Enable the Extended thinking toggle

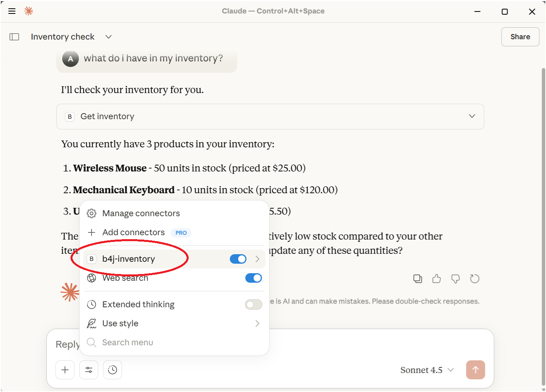click(x=254, y=304)
